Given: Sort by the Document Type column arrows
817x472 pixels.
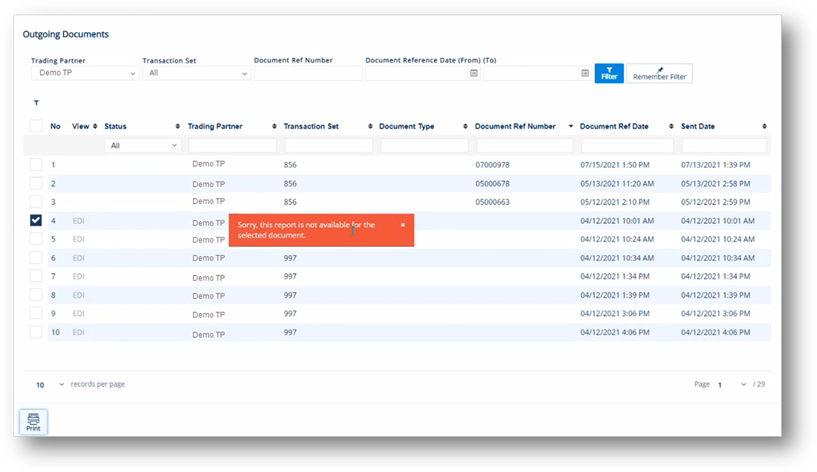Looking at the screenshot, I should [466, 127].
